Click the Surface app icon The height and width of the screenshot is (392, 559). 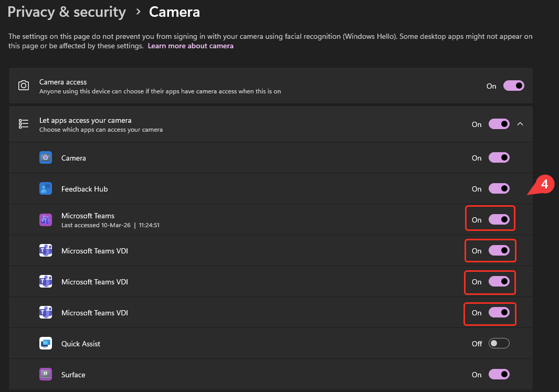point(46,374)
